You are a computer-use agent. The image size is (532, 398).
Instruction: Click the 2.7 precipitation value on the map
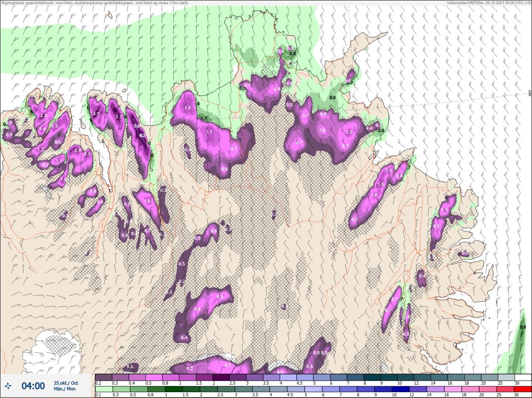coord(119,117)
